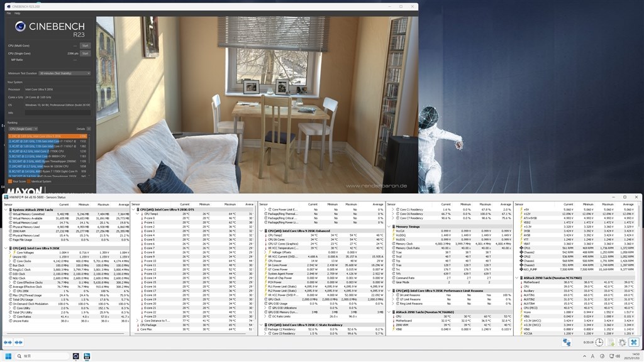Image resolution: width=644 pixels, height=362 pixels.
Task: Click the taskbar search box
Action: click(42, 356)
